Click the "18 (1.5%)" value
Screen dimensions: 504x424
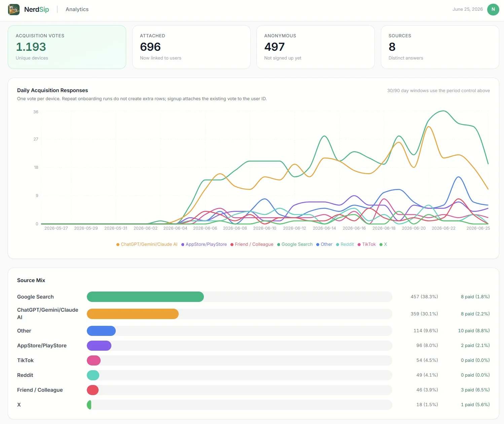click(427, 405)
